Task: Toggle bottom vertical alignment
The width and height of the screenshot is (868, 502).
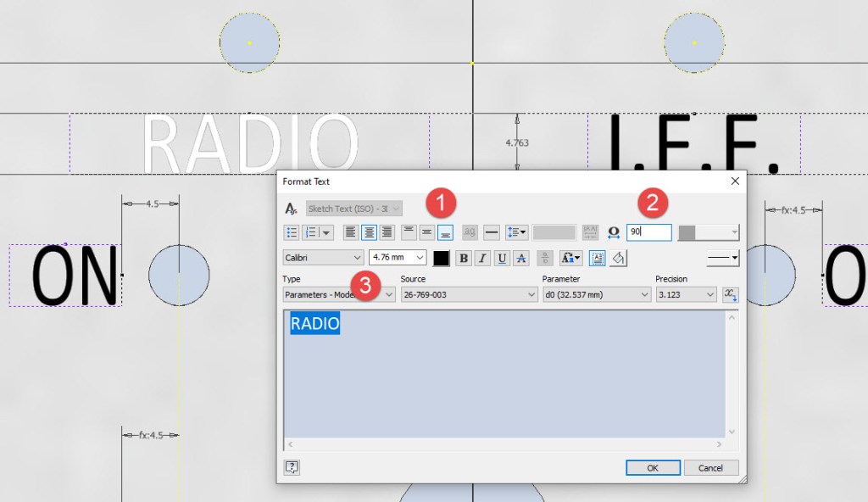Action: tap(444, 232)
